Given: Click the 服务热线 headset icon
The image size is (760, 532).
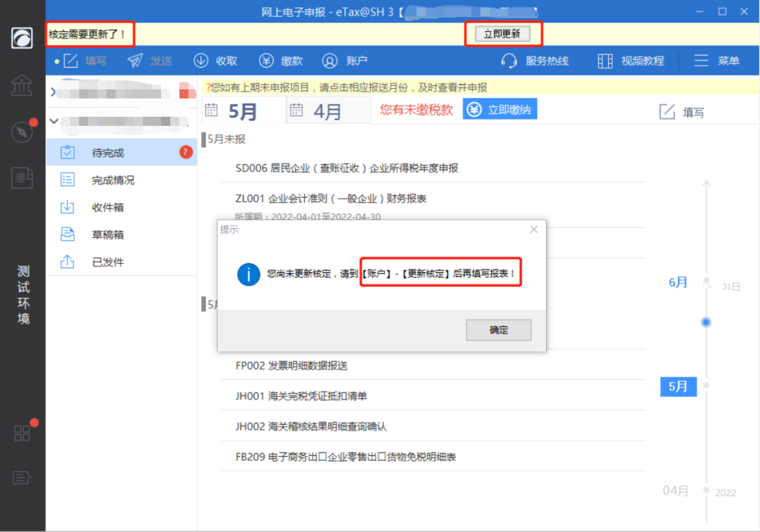Looking at the screenshot, I should 509,61.
